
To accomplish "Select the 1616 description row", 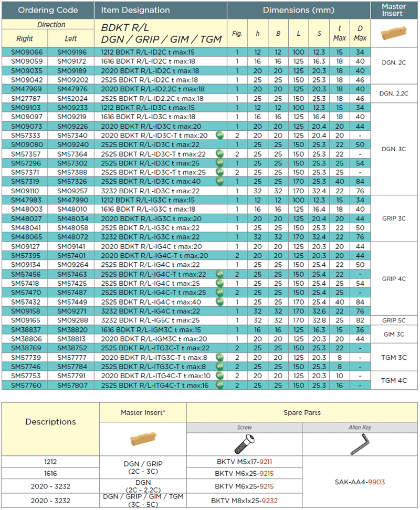I will tap(50, 474).
